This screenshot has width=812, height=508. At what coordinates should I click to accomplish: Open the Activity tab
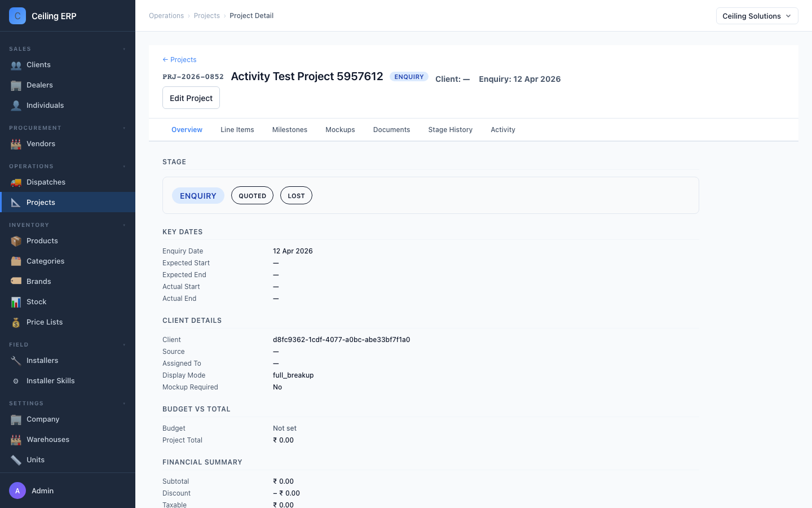click(503, 130)
